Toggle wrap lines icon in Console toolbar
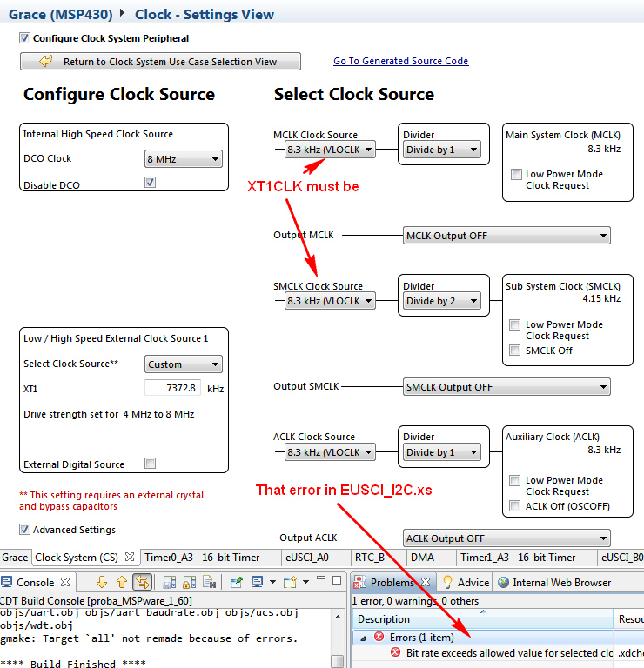The width and height of the screenshot is (644, 668). click(143, 582)
